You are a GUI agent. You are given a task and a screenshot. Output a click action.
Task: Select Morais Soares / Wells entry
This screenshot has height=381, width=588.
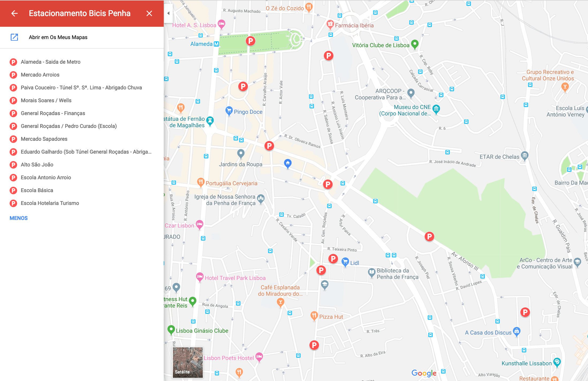(x=82, y=101)
